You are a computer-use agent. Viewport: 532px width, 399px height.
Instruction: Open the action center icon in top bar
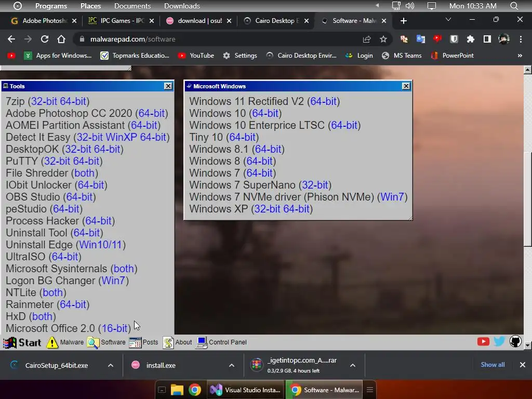(432, 6)
